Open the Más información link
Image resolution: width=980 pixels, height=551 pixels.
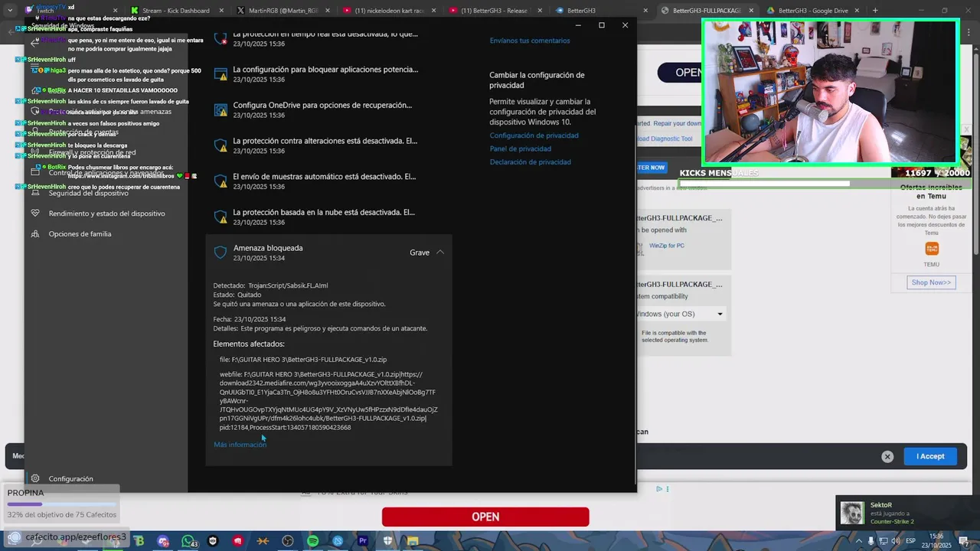tap(240, 445)
